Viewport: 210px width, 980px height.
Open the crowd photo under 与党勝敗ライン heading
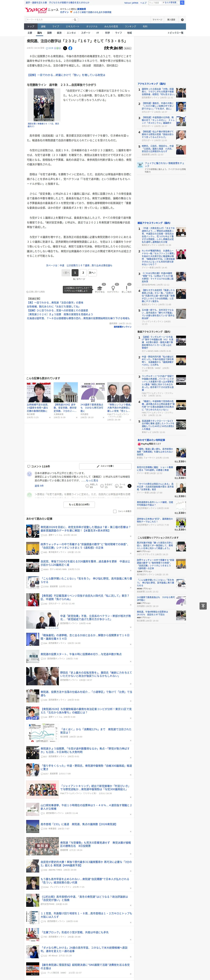44,105
